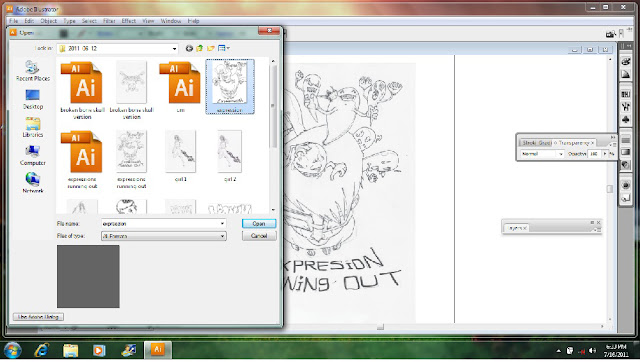Open the Gradient panel icon in dock
The width and height of the screenshot is (640, 362).
[x=626, y=152]
